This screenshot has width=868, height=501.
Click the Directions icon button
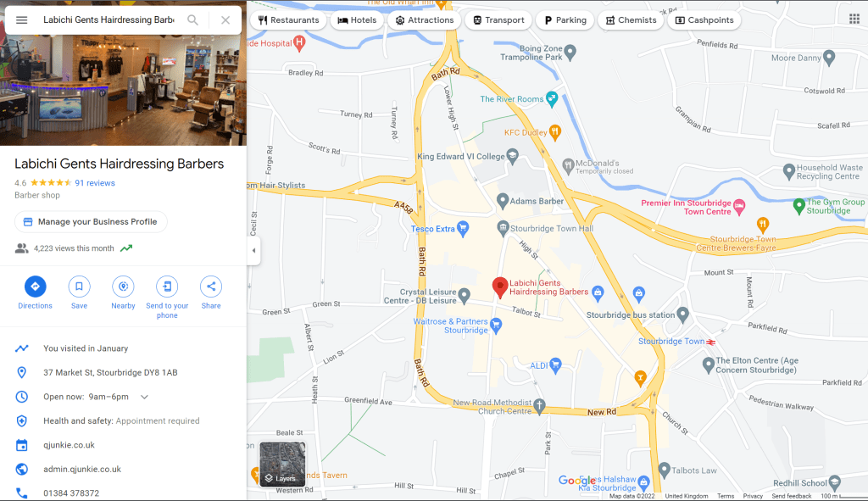point(35,287)
